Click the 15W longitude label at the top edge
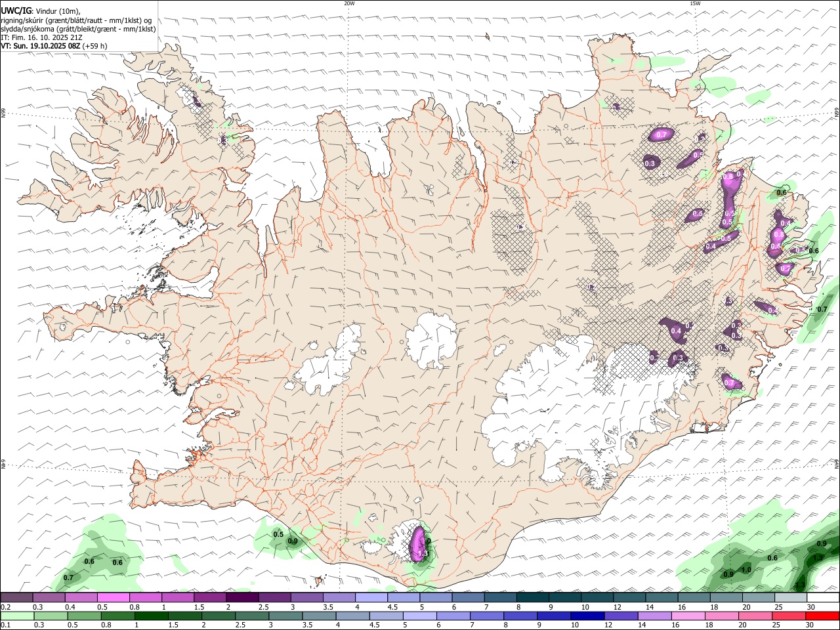840x630 pixels. coord(695,3)
